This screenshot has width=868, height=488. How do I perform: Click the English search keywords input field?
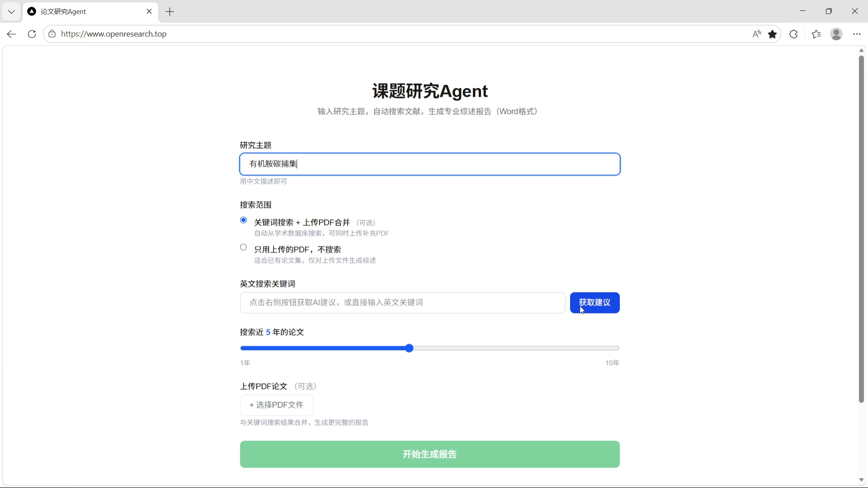402,303
